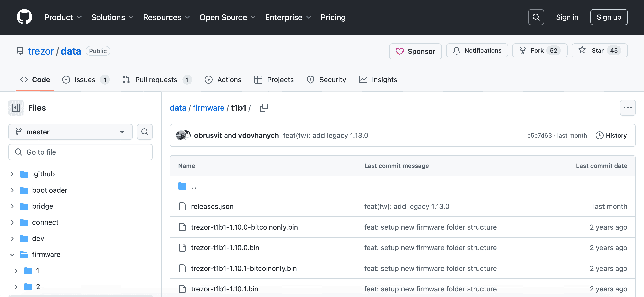
Task: Click the releases.json file icon
Action: [182, 206]
